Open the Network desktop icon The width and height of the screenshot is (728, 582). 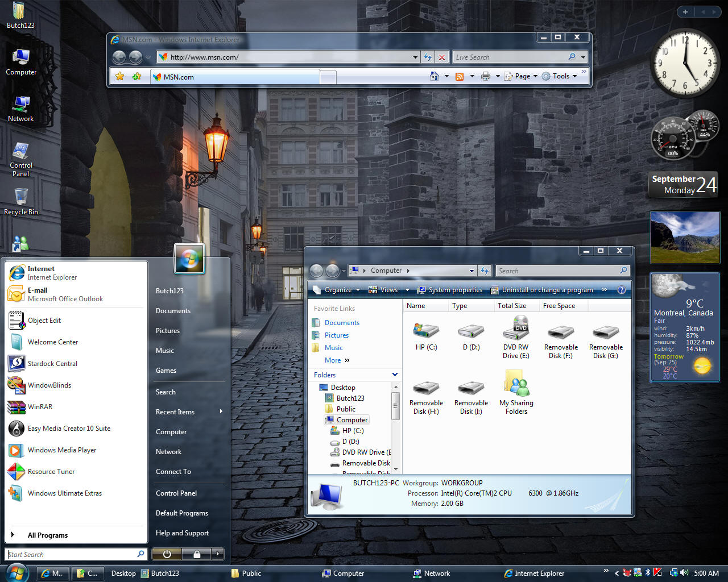tap(21, 109)
